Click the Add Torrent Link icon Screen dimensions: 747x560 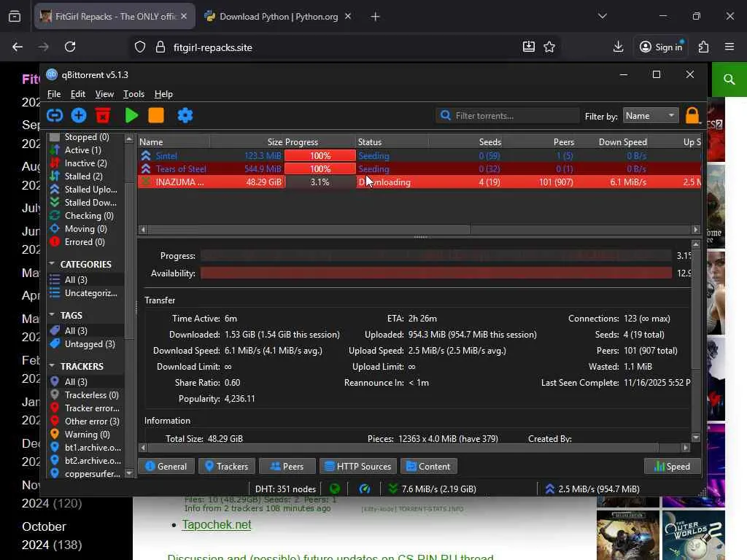tap(55, 115)
